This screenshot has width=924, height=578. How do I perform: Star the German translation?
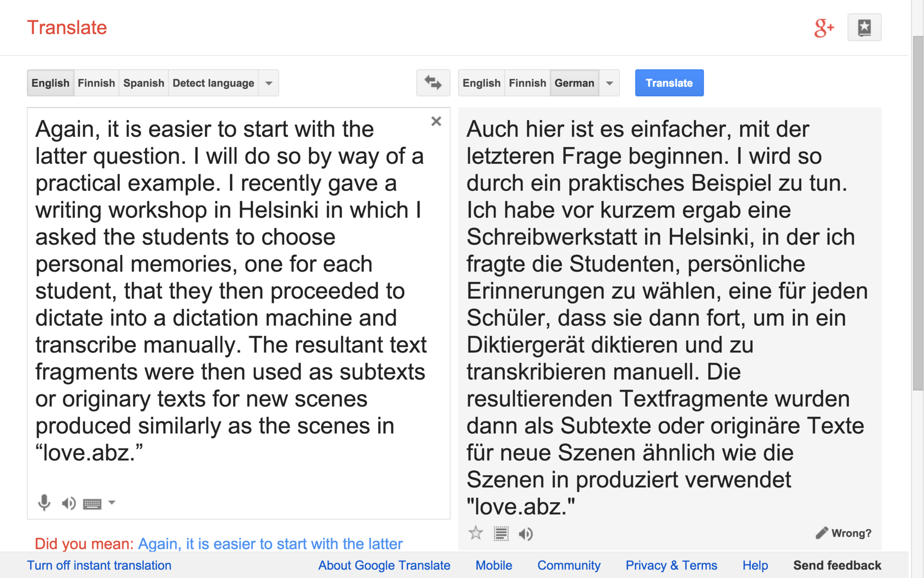tap(475, 533)
